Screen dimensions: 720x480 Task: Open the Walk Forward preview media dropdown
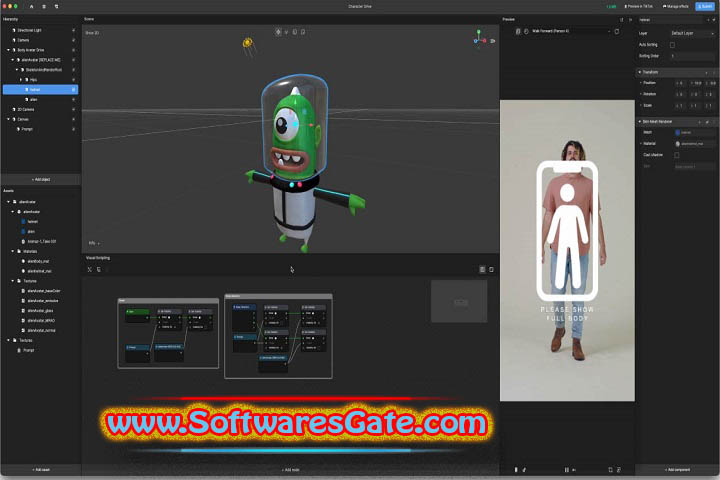tap(571, 31)
